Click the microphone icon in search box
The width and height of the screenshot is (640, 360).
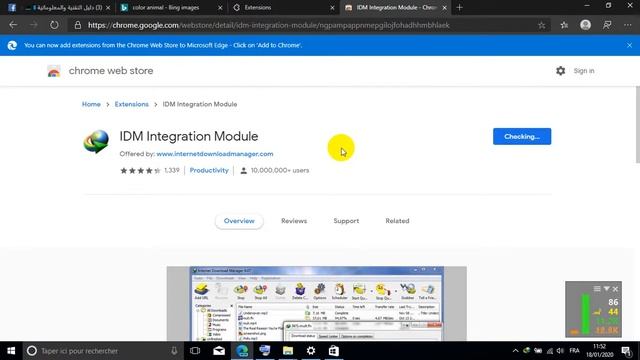click(174, 351)
